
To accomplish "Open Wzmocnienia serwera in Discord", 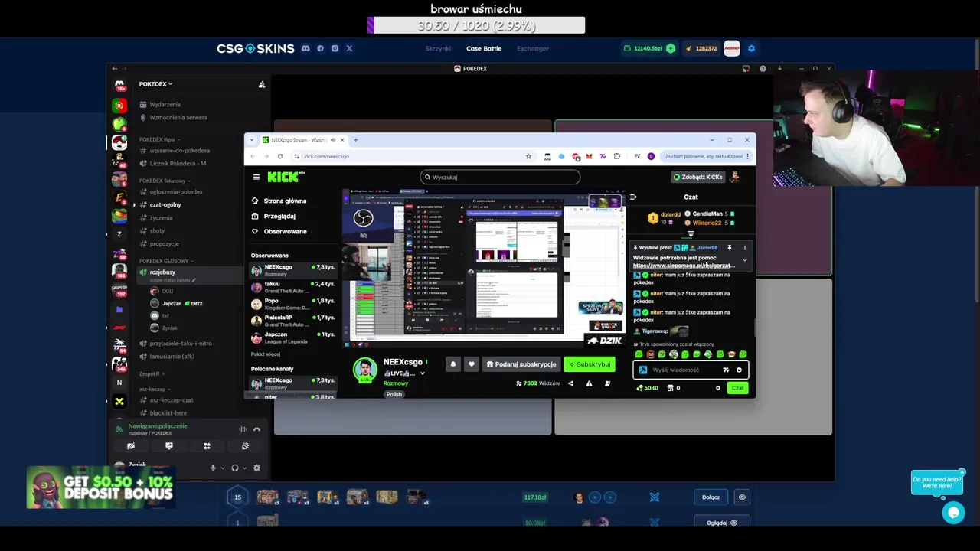I will click(x=178, y=117).
